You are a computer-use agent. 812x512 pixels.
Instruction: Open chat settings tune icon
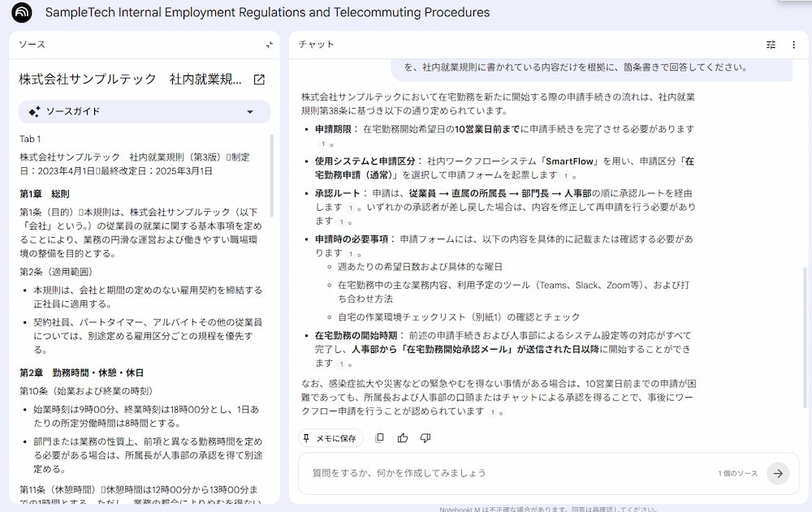pos(771,45)
